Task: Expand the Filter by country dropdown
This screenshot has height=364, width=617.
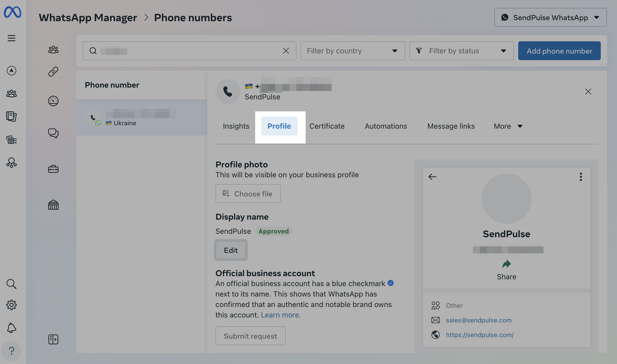Action: (353, 51)
